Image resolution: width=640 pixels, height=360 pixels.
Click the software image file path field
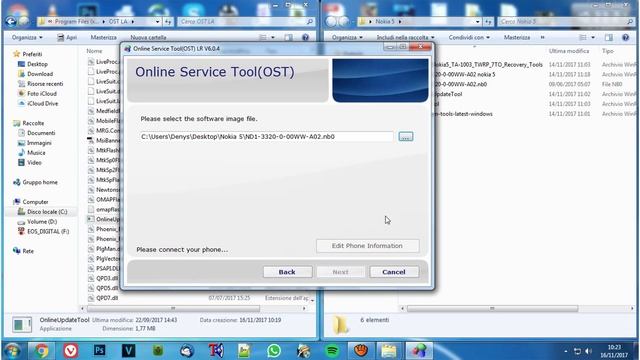[x=266, y=136]
